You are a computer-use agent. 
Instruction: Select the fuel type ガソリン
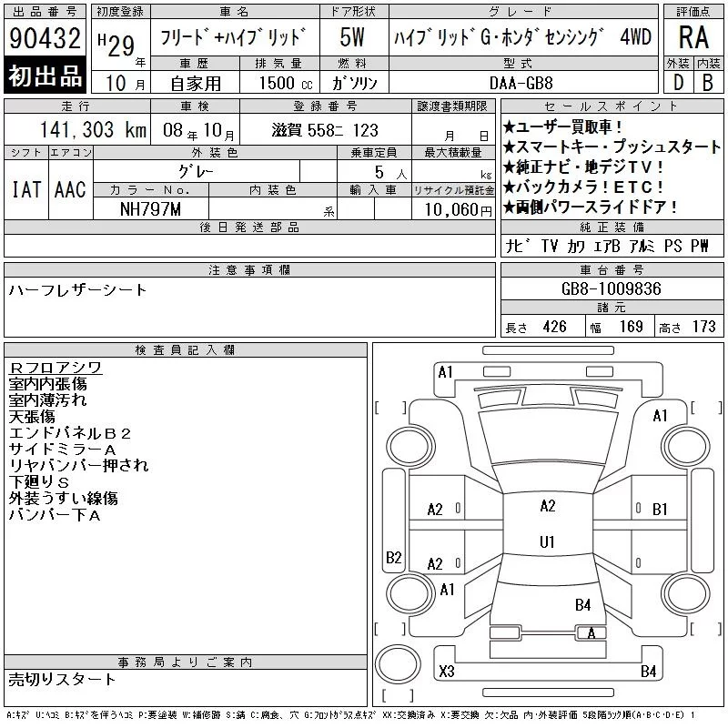(355, 83)
